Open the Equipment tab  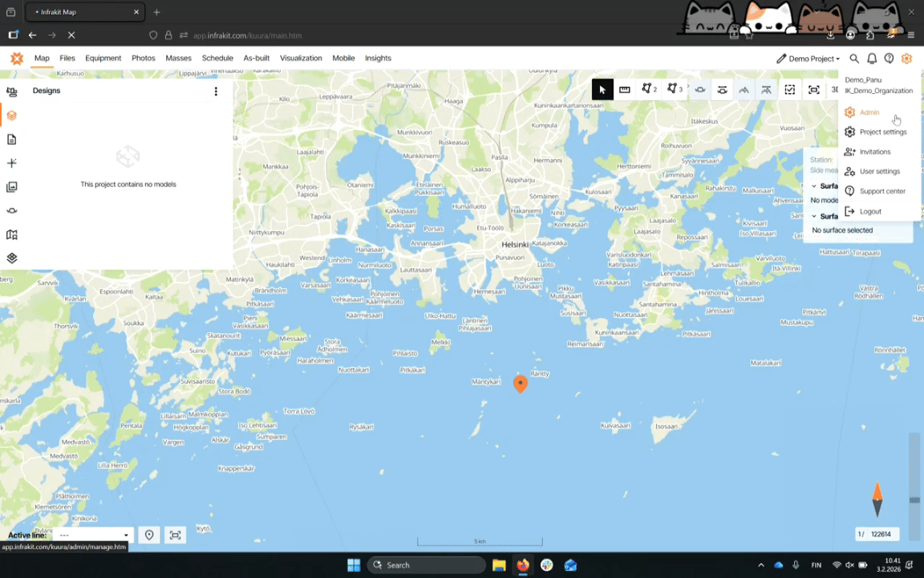pyautogui.click(x=103, y=58)
